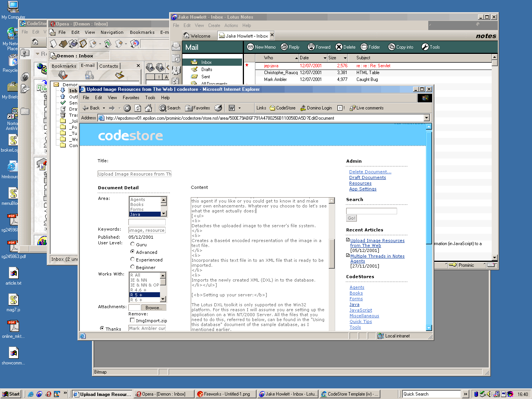Screen dimensions: 532x399
Task: Click the Start button on the taskbar
Action: (x=11, y=394)
